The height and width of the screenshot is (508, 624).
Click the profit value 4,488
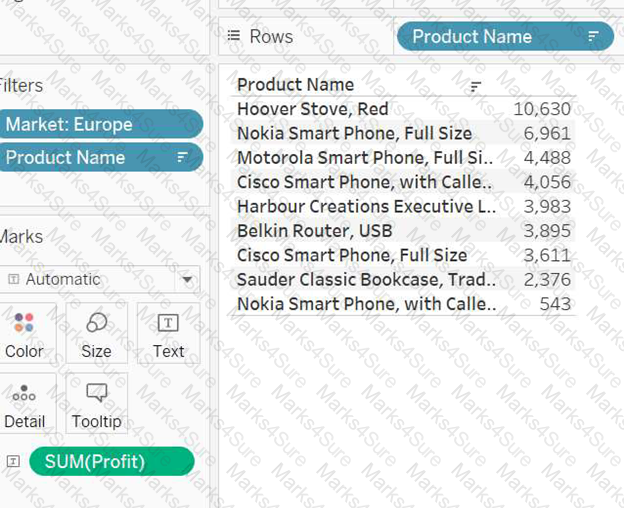coord(547,158)
